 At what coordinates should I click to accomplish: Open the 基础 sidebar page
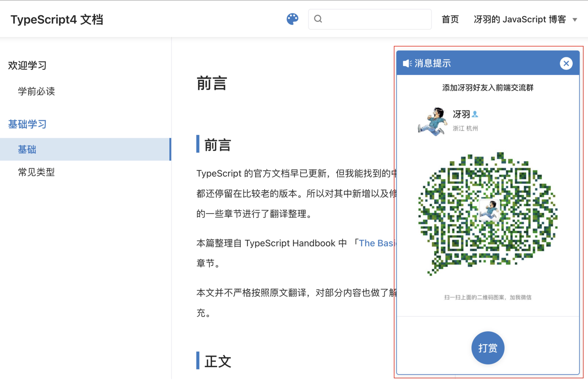coord(85,149)
